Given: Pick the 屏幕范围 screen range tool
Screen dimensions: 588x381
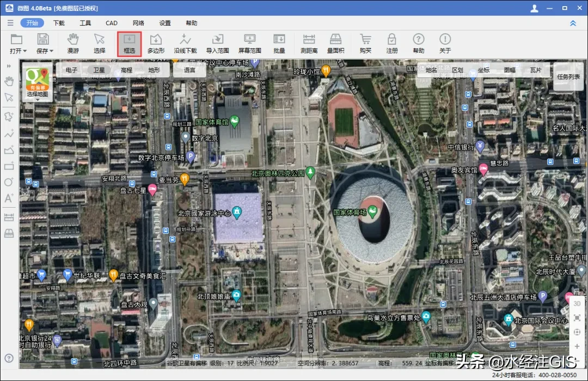Looking at the screenshot, I should pyautogui.click(x=250, y=44).
